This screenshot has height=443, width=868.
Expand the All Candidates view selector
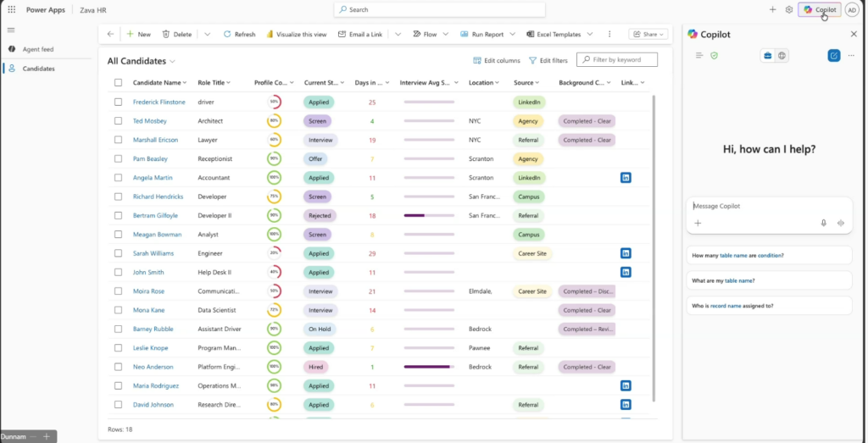click(x=173, y=61)
